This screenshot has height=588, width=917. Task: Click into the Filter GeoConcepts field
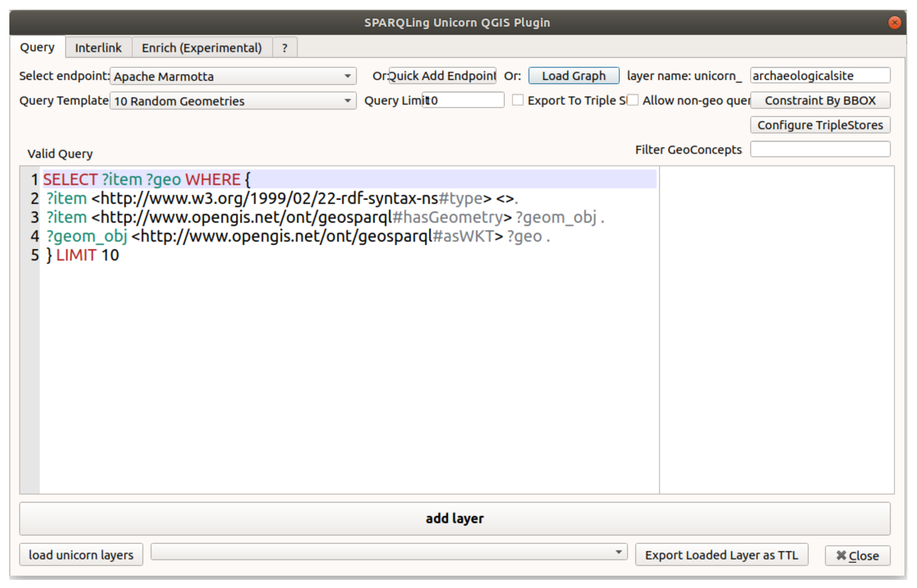[820, 149]
